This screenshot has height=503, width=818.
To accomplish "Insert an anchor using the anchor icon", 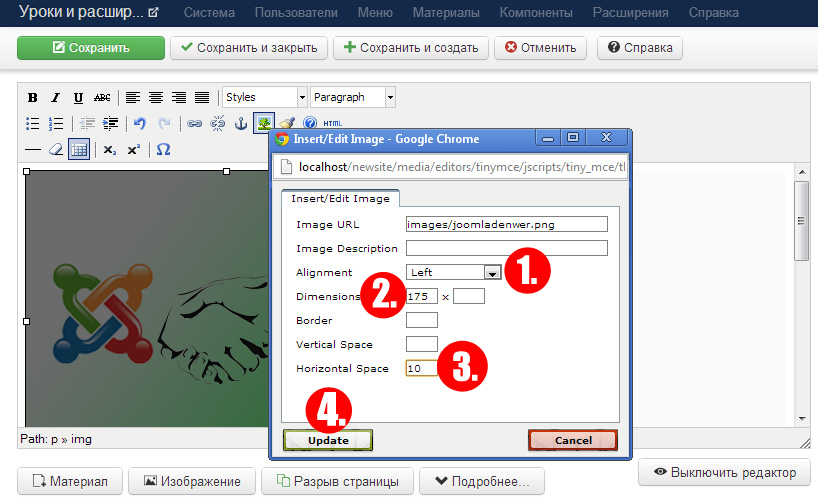I will click(240, 124).
